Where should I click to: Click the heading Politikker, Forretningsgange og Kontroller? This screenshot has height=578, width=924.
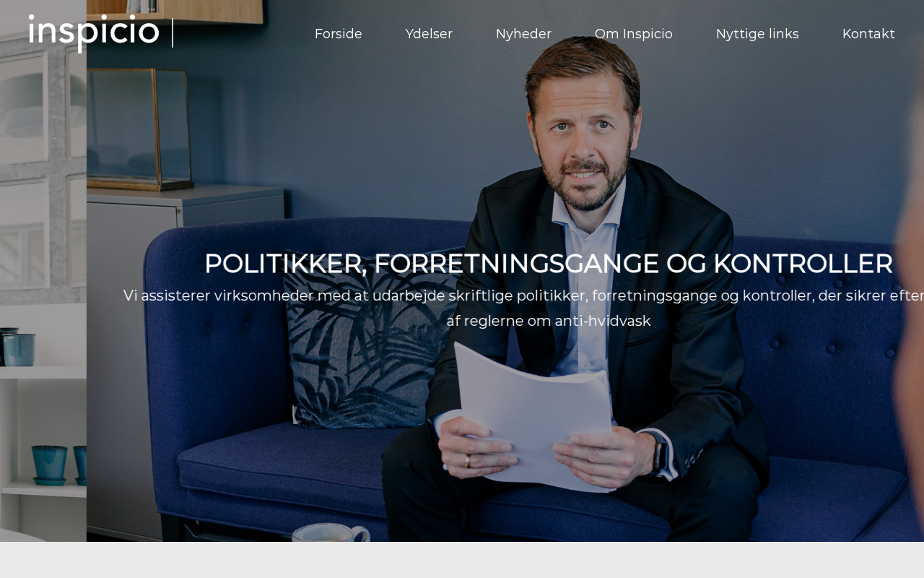point(549,264)
